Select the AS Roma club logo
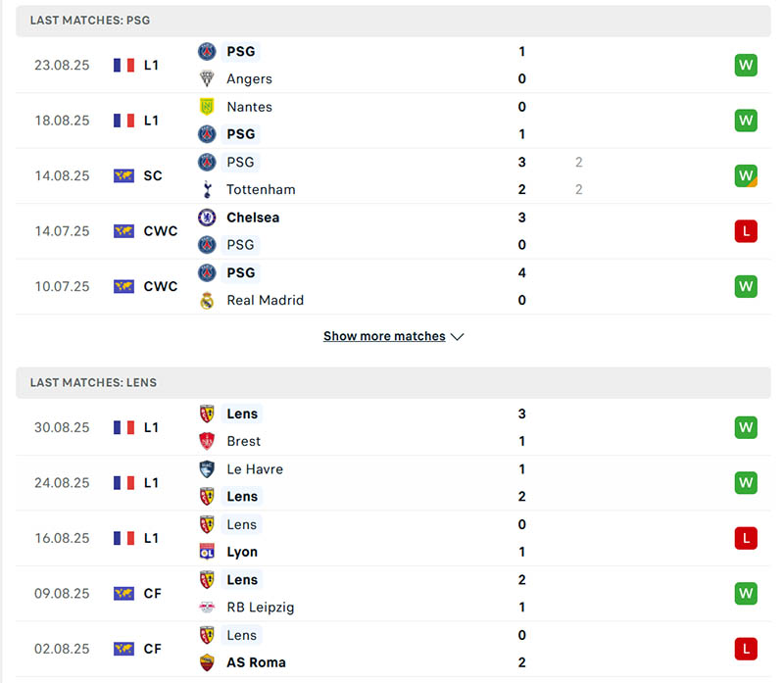The width and height of the screenshot is (784, 683). pyautogui.click(x=207, y=661)
